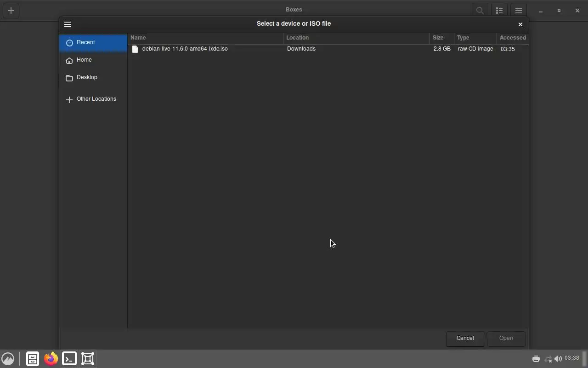The image size is (588, 368).
Task: Sort the list by Location column
Action: click(356, 38)
